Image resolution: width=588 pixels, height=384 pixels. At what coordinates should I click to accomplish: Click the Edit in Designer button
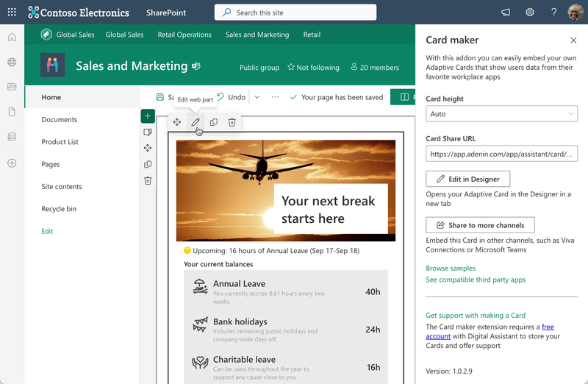[x=467, y=179]
